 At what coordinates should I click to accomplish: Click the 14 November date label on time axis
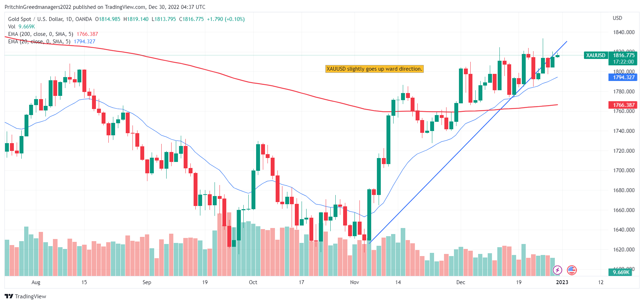coord(398,282)
